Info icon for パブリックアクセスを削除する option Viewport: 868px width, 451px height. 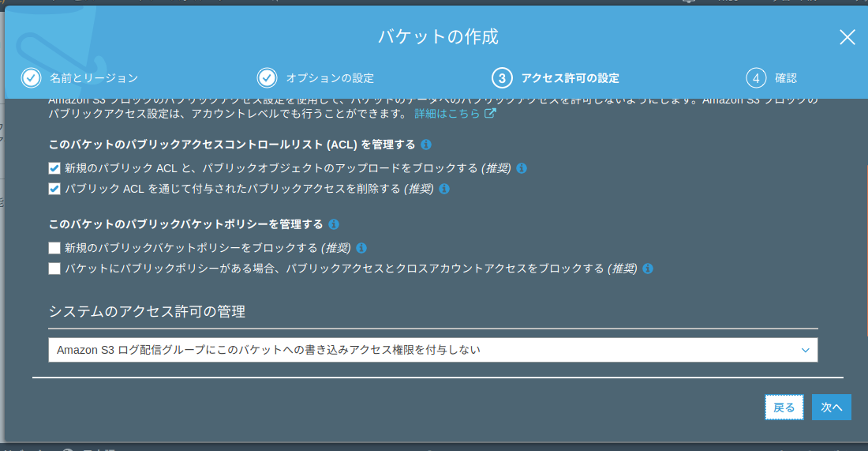tap(444, 189)
